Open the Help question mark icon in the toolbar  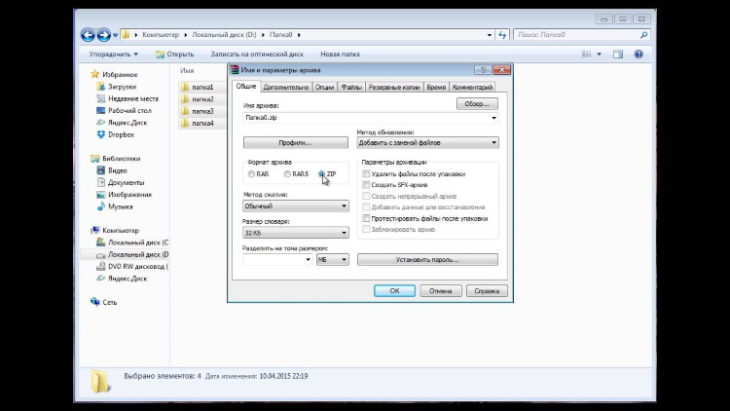point(639,54)
